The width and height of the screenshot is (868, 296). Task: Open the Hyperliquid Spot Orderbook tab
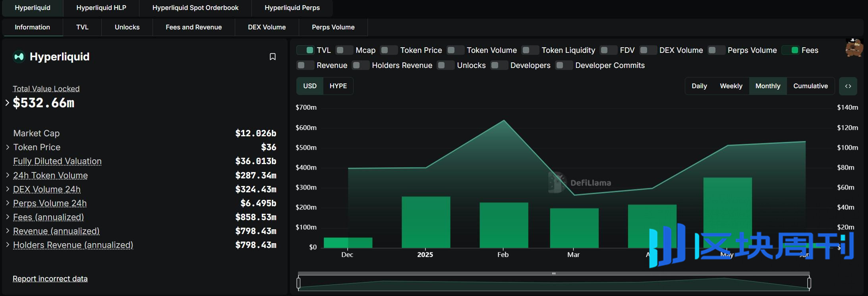click(x=195, y=8)
